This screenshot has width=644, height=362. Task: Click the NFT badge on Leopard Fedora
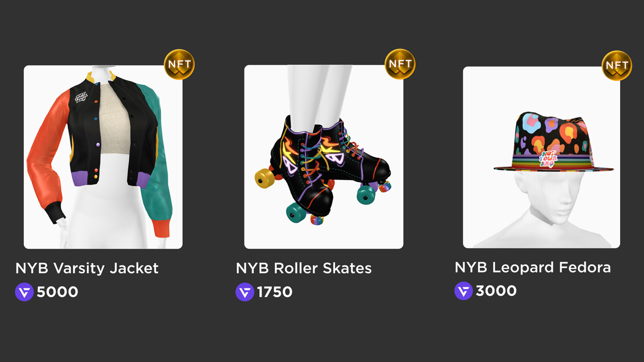tap(617, 66)
